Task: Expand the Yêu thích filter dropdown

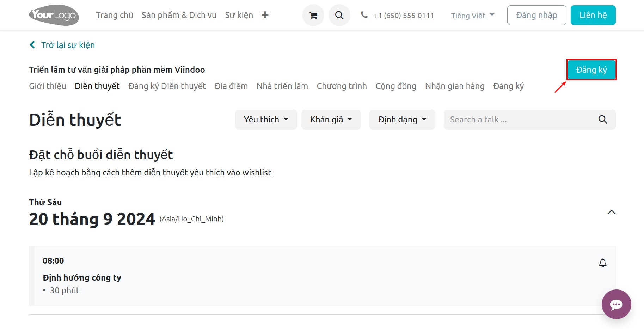Action: tap(266, 120)
